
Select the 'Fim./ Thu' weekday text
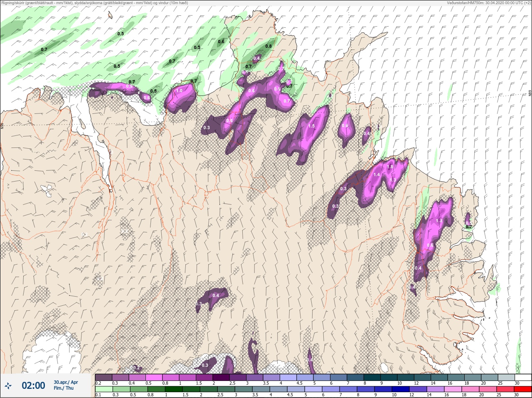[64, 388]
